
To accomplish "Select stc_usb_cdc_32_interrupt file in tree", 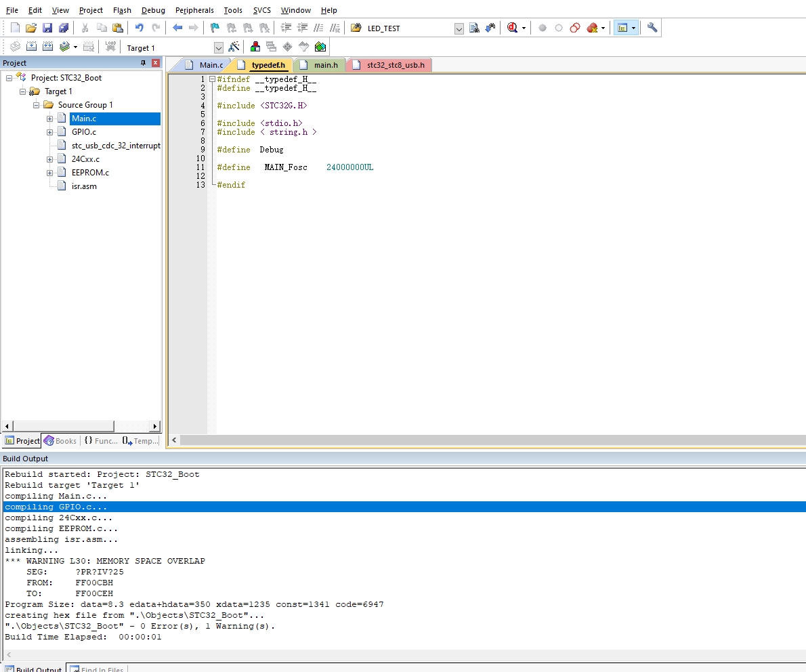I will [x=116, y=146].
